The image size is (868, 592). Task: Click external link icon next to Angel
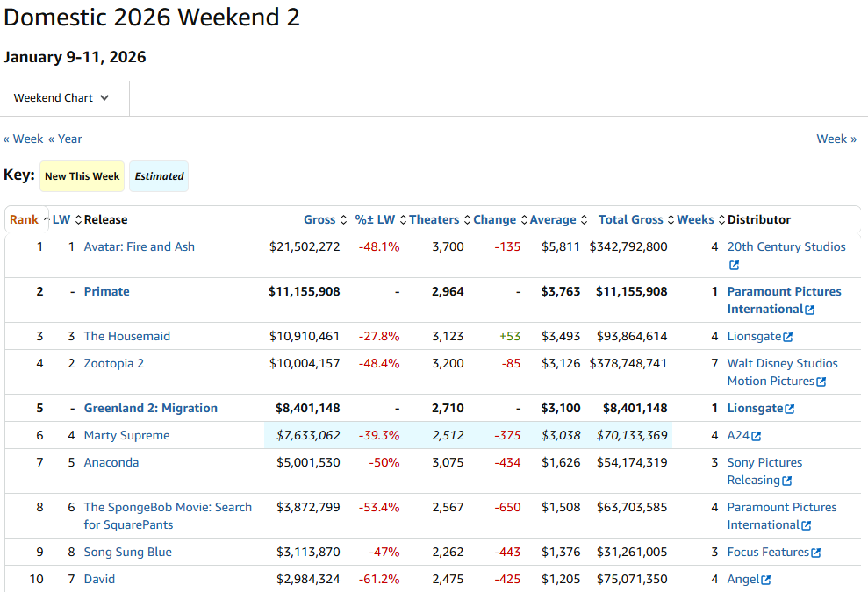(x=765, y=580)
